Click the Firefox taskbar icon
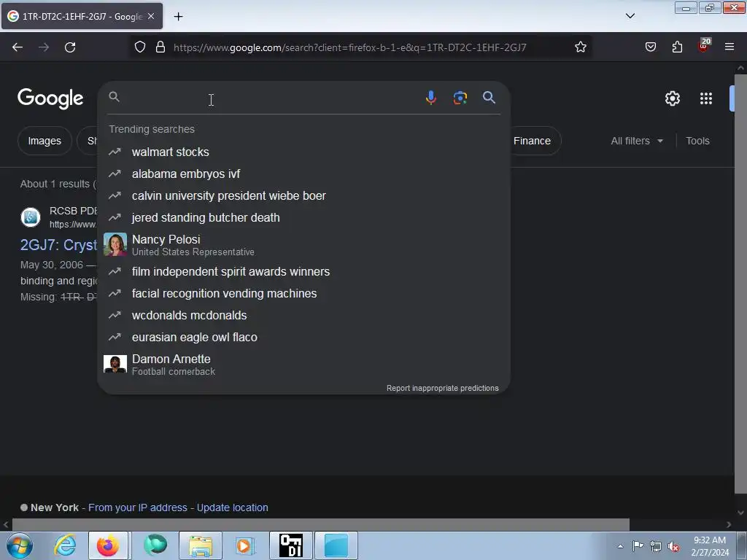 click(x=108, y=545)
